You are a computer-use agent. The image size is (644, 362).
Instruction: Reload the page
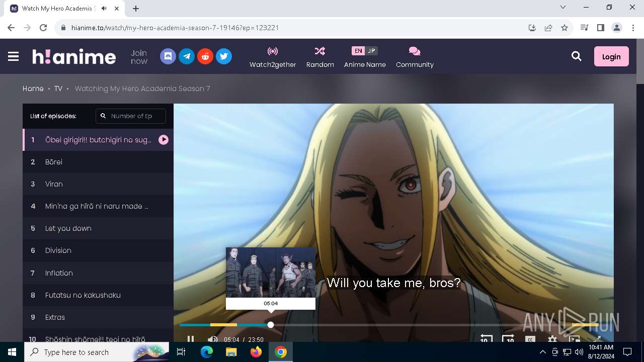(x=43, y=28)
